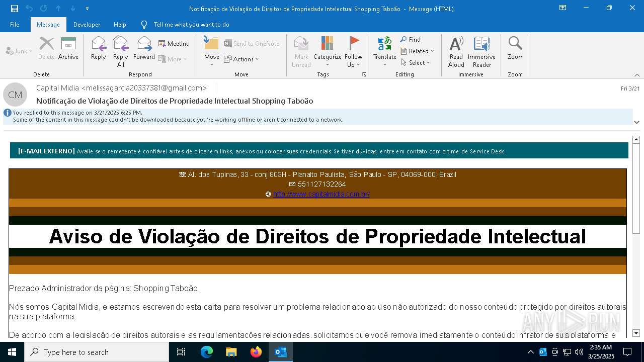Screen dimensions: 644x362
Task: Click the message vertical scrollbar thumb
Action: coord(636,189)
